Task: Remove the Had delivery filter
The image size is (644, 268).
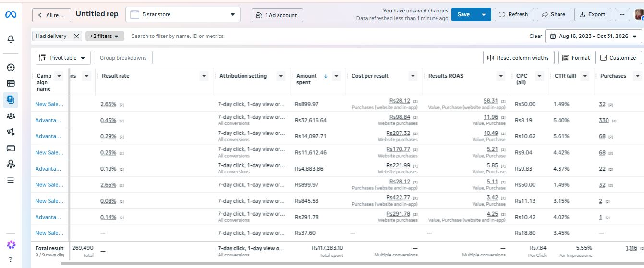Action: 77,36
